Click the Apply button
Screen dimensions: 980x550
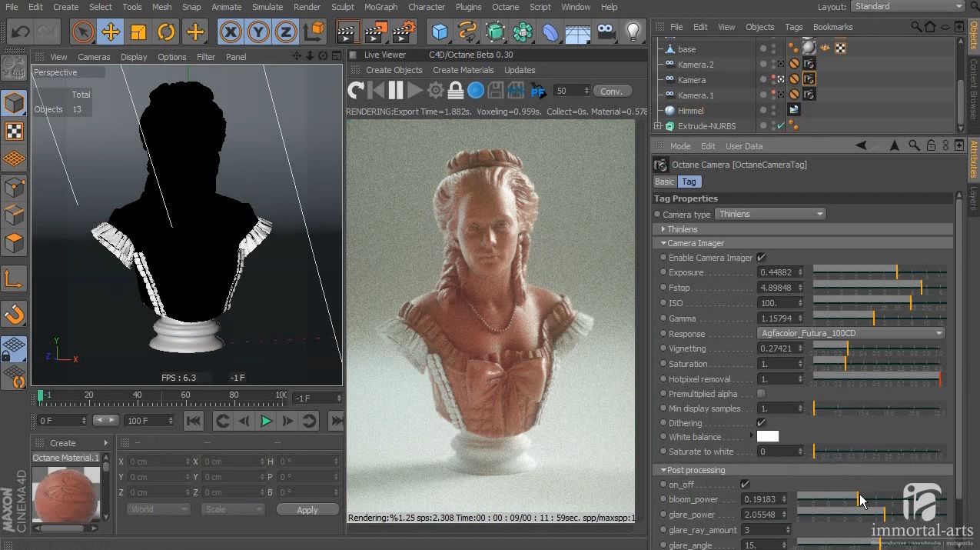tap(307, 510)
